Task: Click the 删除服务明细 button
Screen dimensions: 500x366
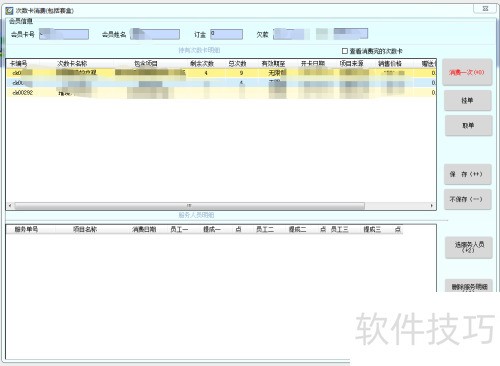Action: (469, 286)
